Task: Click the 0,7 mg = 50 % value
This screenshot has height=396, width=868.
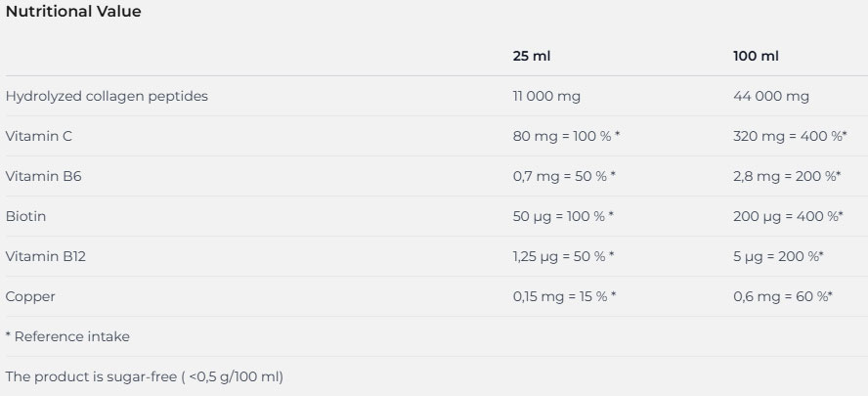Action: click(563, 176)
